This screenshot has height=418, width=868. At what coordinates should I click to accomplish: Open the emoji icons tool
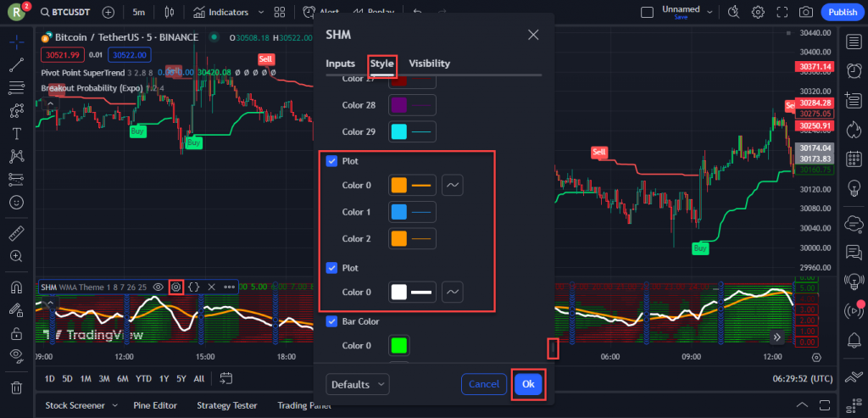point(17,203)
